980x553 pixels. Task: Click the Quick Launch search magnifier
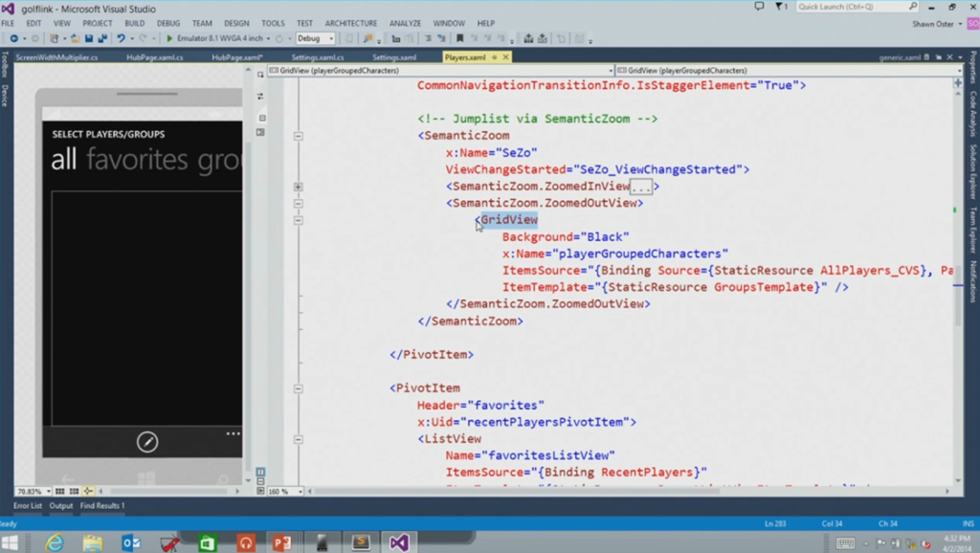[x=912, y=7]
